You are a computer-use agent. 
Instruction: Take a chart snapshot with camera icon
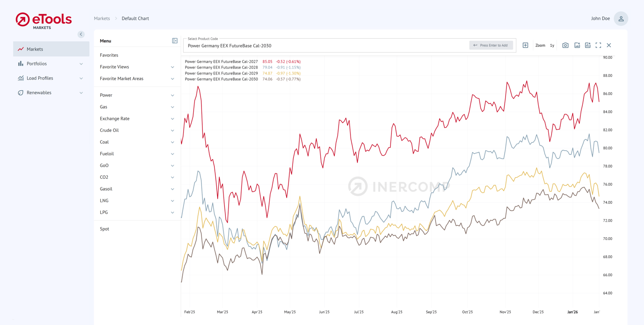565,46
